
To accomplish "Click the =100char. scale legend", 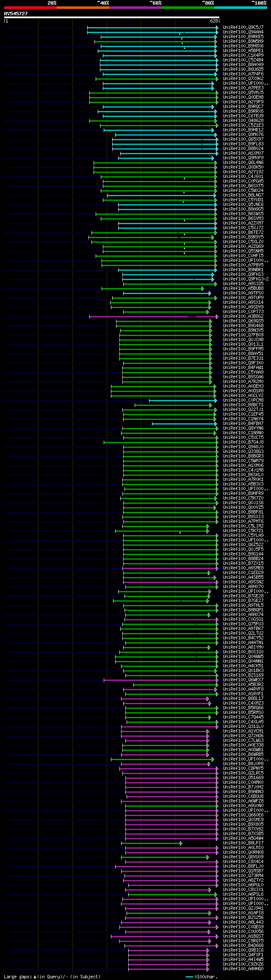I will point(202,977).
